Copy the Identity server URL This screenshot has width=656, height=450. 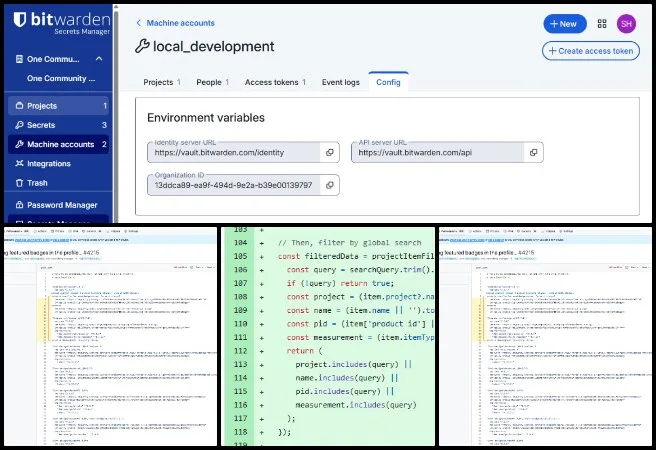330,153
